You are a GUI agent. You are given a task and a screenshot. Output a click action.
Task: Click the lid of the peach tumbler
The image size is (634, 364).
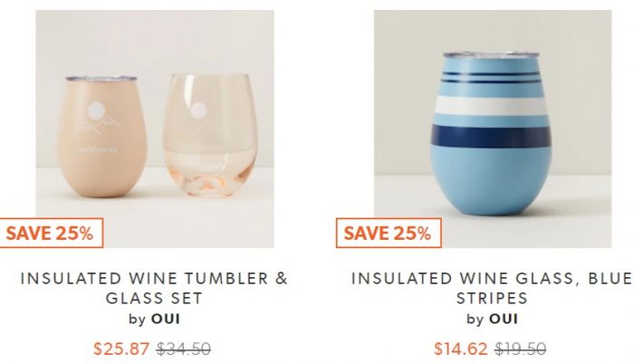point(101,78)
